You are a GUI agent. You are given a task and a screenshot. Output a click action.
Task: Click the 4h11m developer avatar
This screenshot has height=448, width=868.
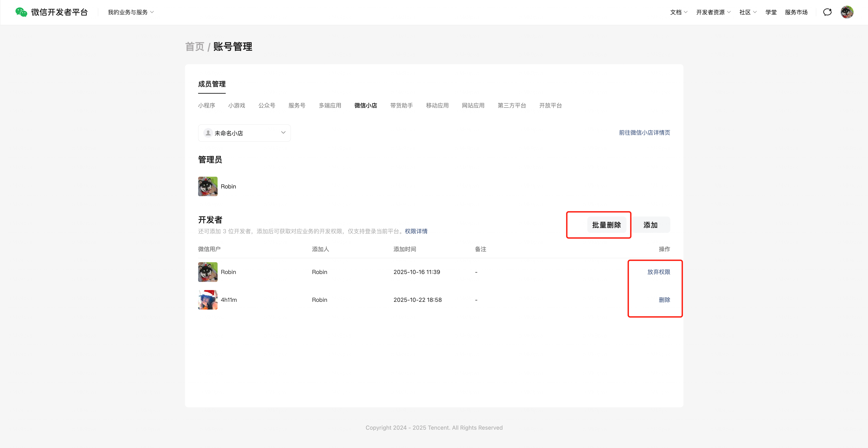coord(208,300)
